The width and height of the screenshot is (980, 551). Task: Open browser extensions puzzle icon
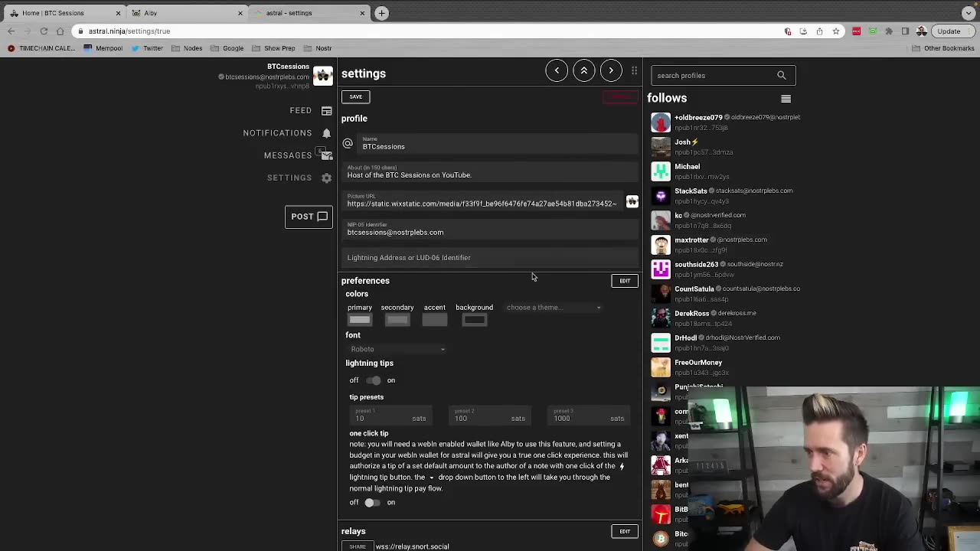889,31
